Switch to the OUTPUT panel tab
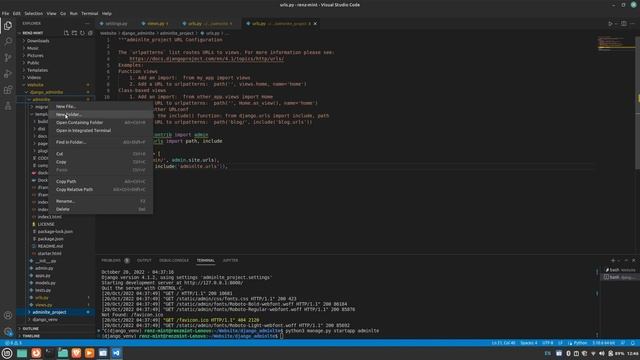The image size is (640, 360). pyautogui.click(x=144, y=260)
